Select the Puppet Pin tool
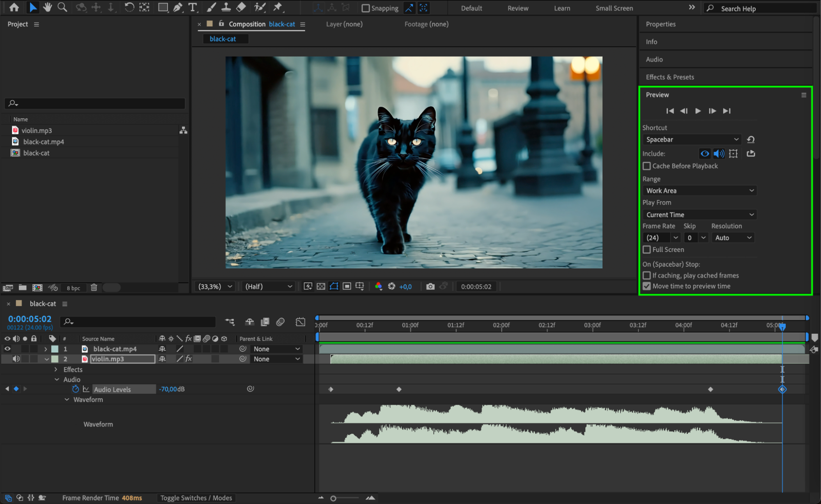 click(278, 7)
